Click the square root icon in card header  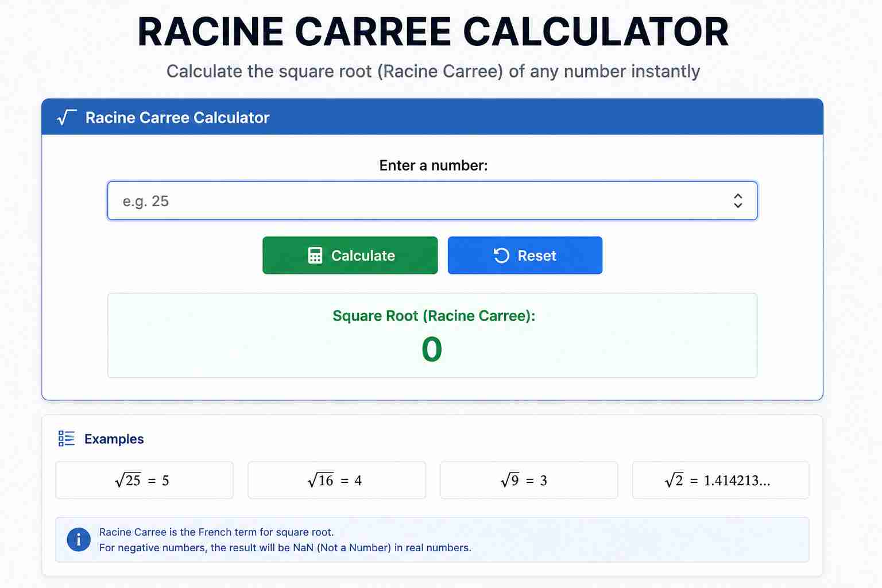coord(67,118)
